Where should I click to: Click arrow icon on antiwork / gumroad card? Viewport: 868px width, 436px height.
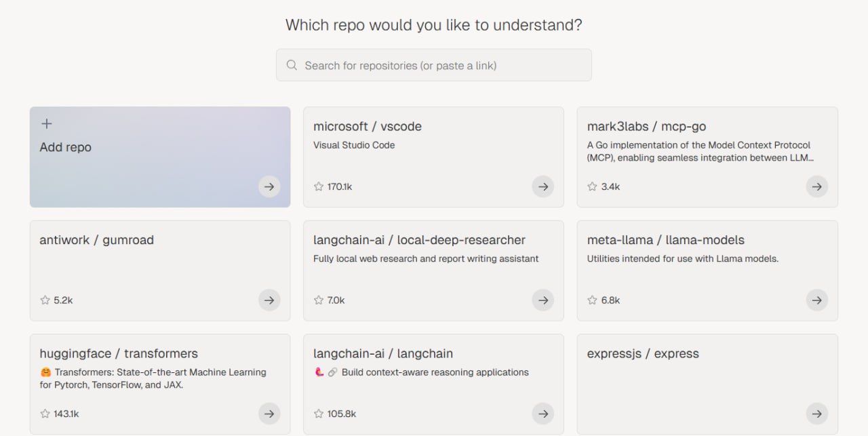[269, 300]
